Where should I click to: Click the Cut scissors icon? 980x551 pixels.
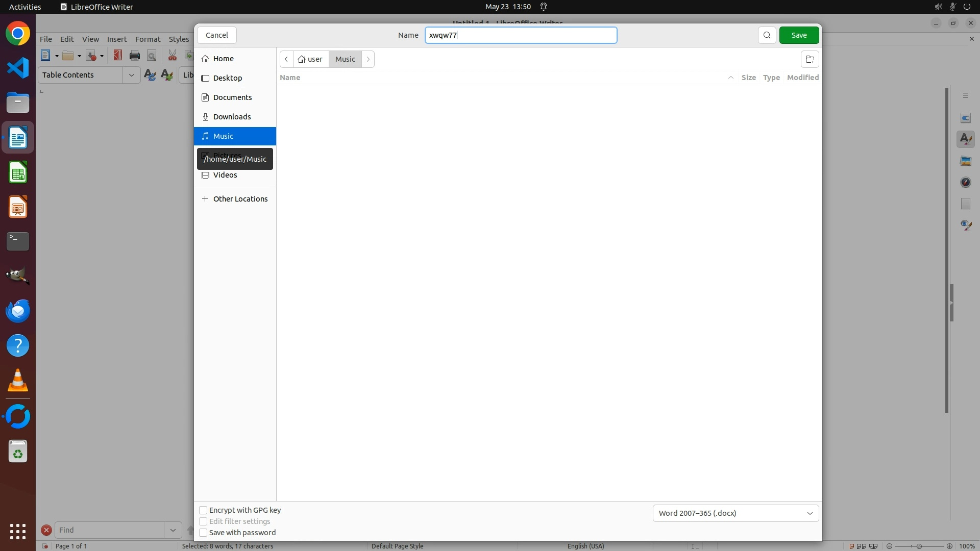[173, 56]
